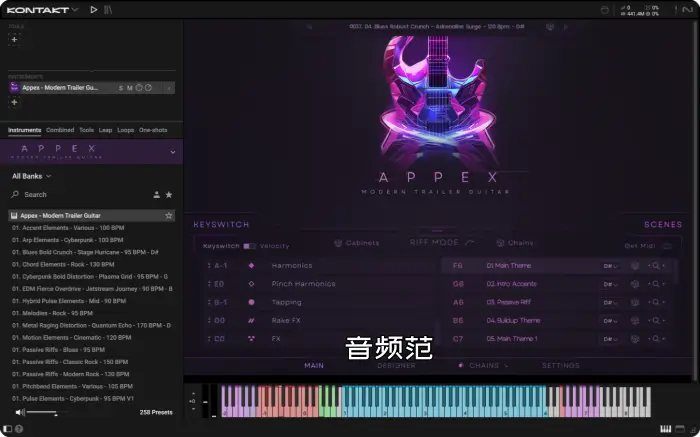Click the Search presets field
This screenshot has width=700, height=437.
click(80, 195)
